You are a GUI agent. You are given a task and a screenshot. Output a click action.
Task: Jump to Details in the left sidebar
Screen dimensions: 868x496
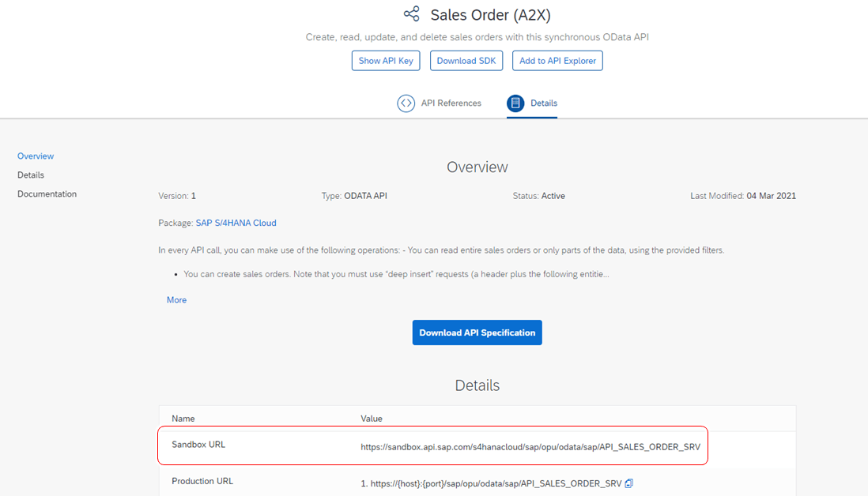pyautogui.click(x=31, y=175)
